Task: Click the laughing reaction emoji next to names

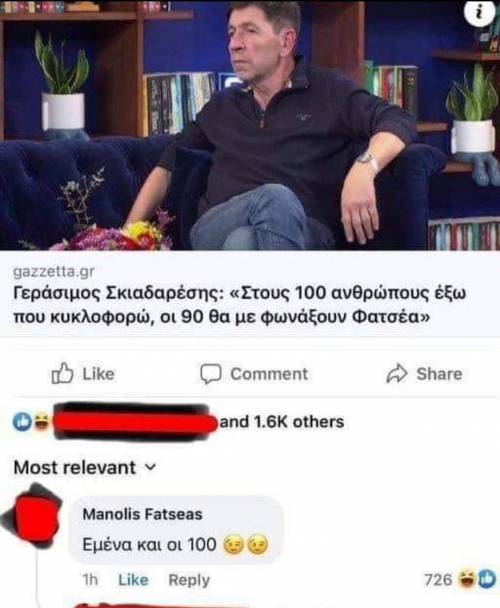Action: click(x=42, y=422)
